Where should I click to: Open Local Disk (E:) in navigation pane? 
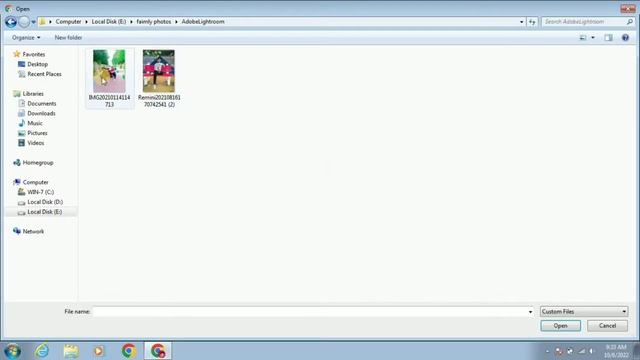44,212
